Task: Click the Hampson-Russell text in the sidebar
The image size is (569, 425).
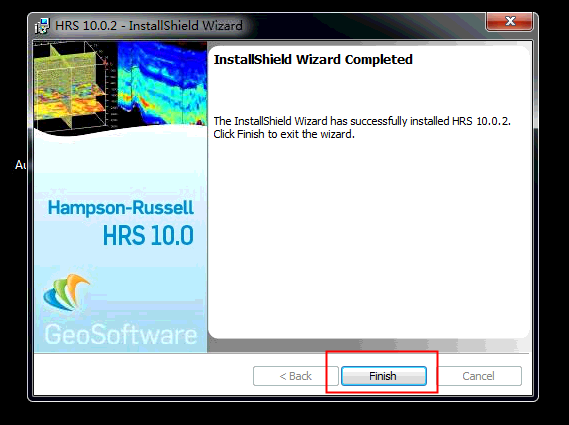Action: (x=121, y=208)
